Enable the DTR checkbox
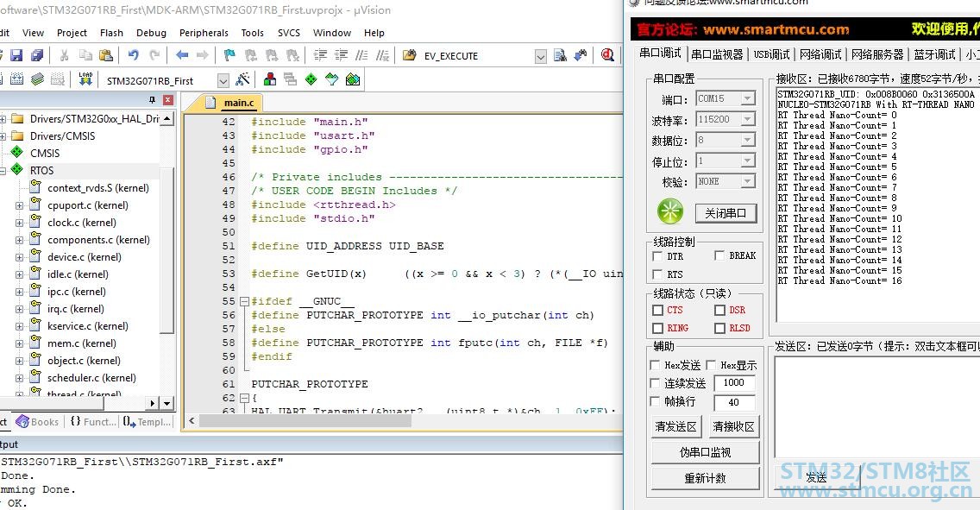 657,256
